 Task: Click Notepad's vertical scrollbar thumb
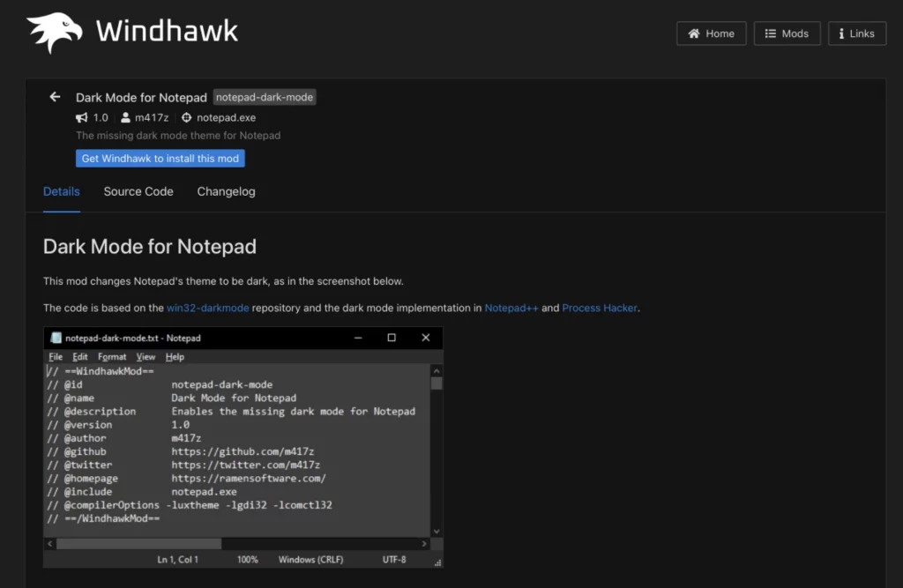437,383
